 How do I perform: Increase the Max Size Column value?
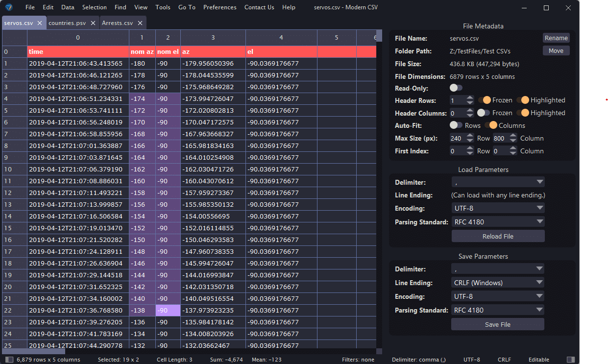tap(512, 136)
